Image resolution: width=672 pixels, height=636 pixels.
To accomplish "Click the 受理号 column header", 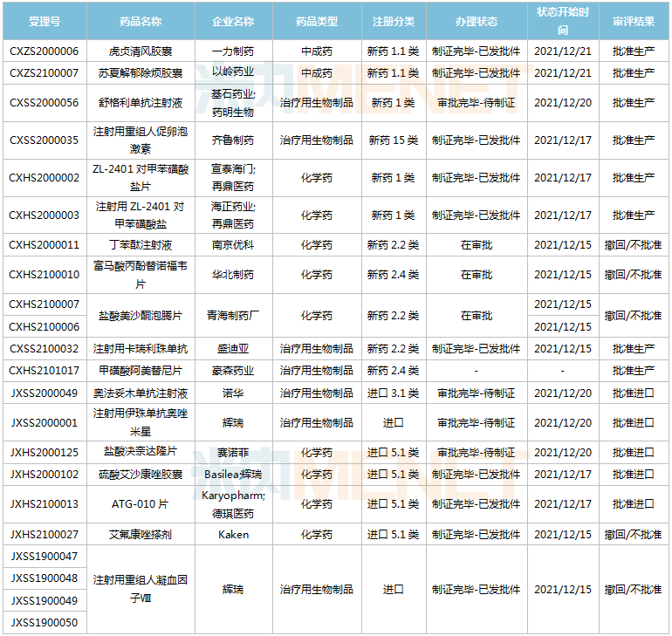I will (44, 21).
